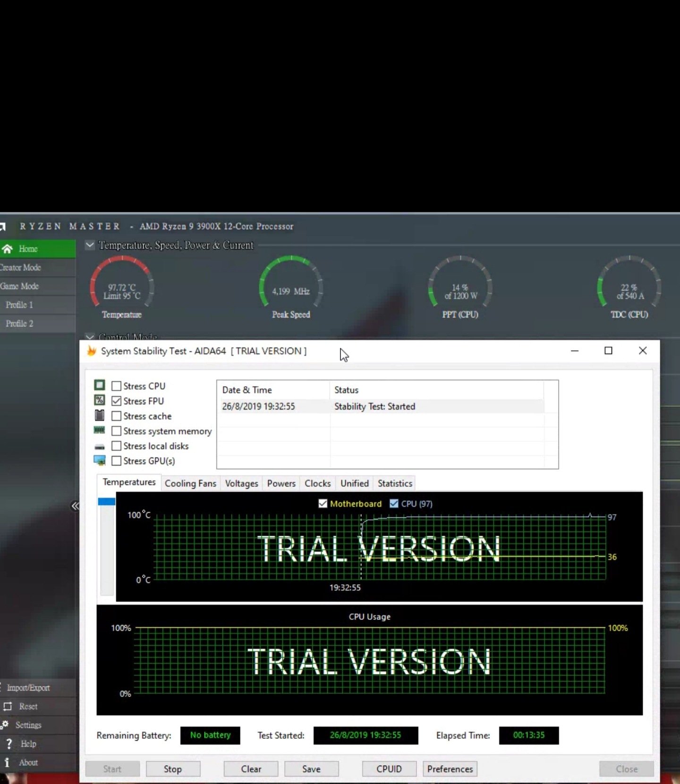Click the Peak Speed gauge
The image size is (680, 784).
(291, 287)
